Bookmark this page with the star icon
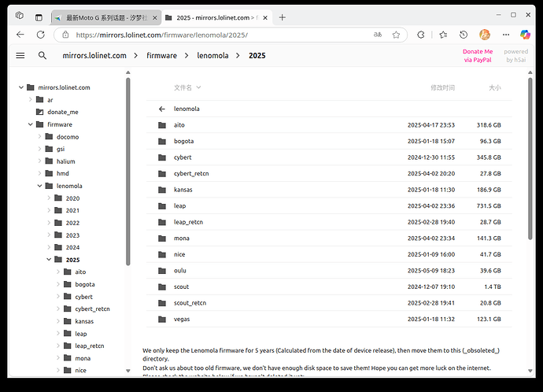 (x=396, y=35)
